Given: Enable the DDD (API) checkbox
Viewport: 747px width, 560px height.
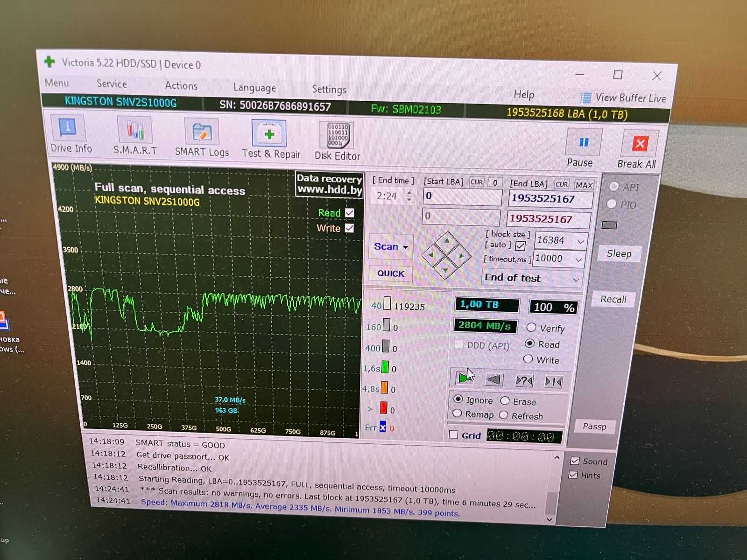Looking at the screenshot, I should pyautogui.click(x=459, y=344).
